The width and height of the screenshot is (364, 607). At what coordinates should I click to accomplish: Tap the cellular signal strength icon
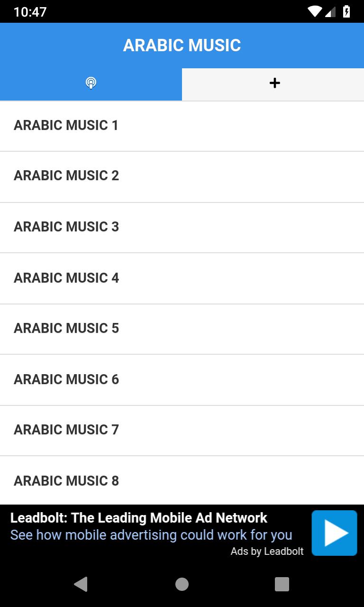click(x=330, y=11)
